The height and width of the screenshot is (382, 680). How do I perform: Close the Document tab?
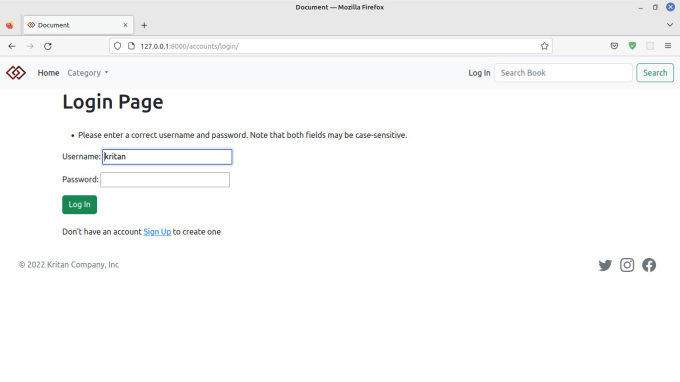[125, 25]
